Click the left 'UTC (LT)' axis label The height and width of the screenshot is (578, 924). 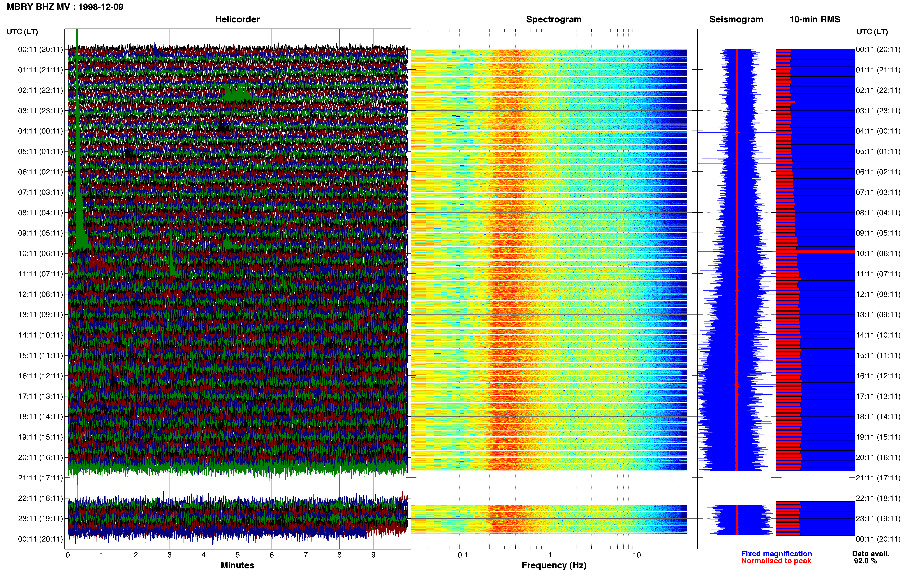(22, 32)
